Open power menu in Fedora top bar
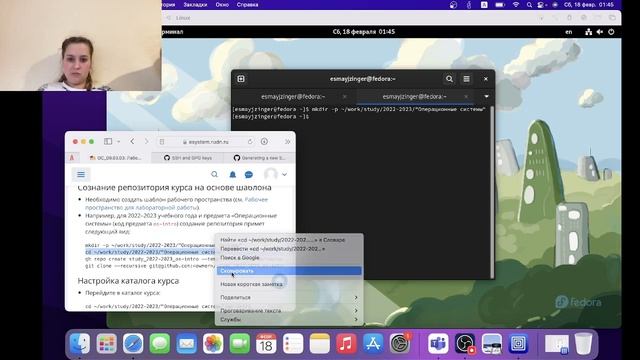640x360 pixels. [611, 32]
